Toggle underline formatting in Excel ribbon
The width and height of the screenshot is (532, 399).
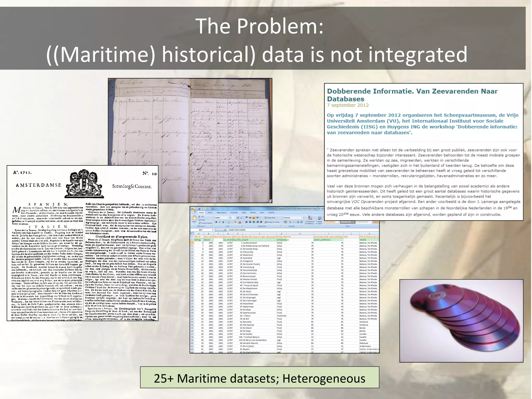(223, 222)
